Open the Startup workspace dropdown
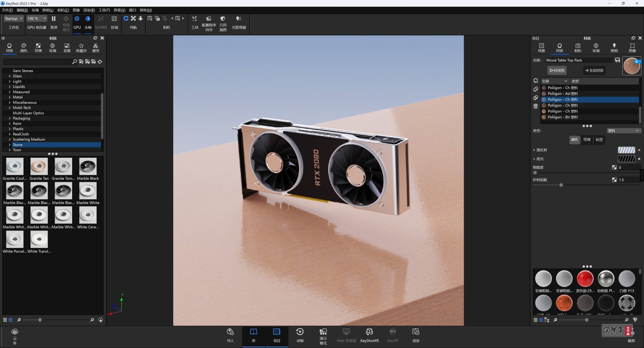 14,18
